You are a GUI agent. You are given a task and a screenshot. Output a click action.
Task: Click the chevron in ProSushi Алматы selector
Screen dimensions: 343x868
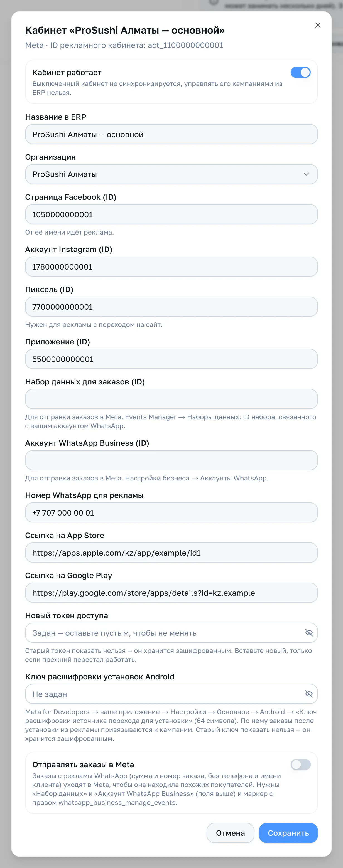point(306,174)
